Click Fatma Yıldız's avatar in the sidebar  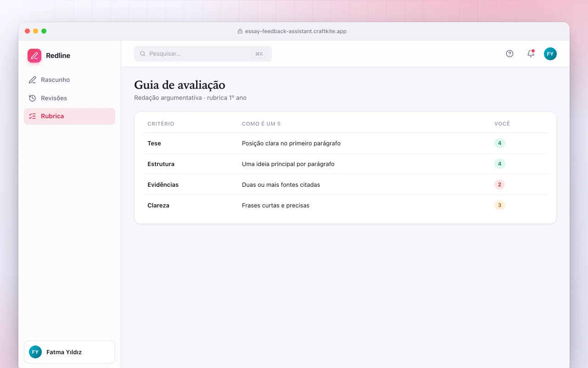35,352
